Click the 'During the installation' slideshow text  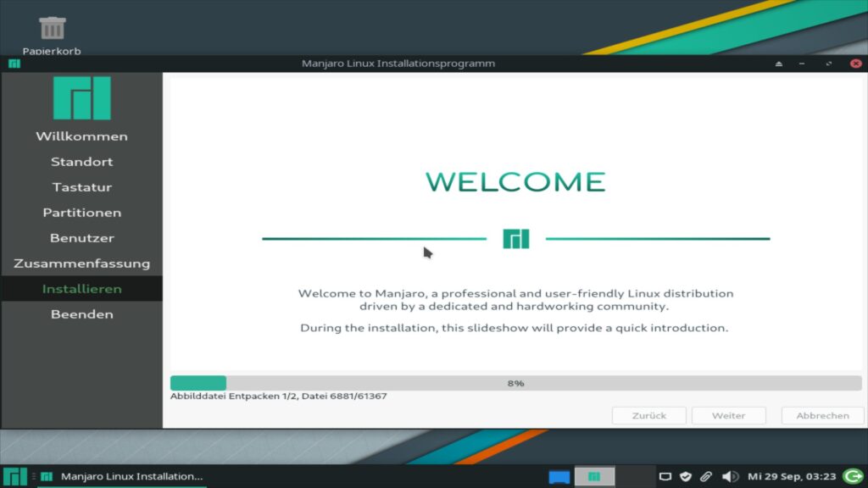(x=515, y=328)
